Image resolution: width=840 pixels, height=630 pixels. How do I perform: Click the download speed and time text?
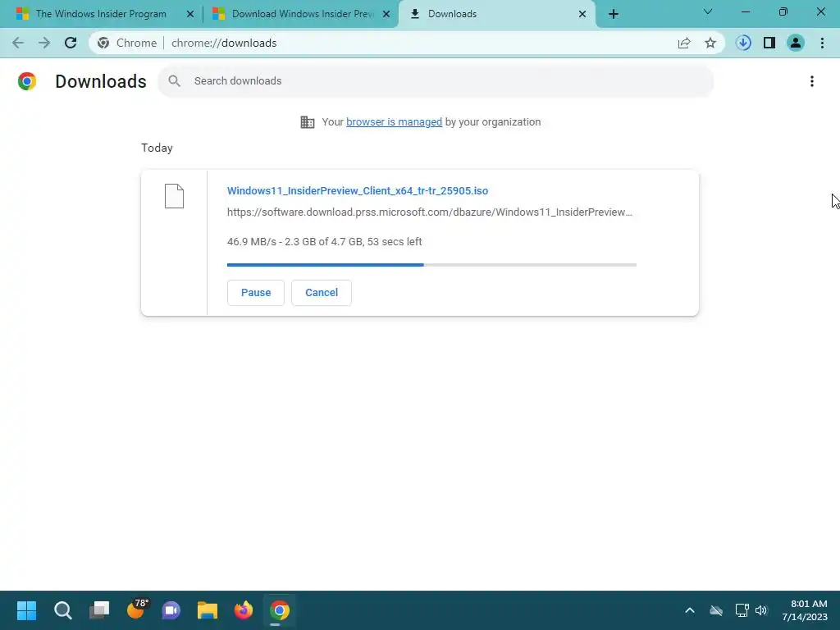tap(324, 242)
